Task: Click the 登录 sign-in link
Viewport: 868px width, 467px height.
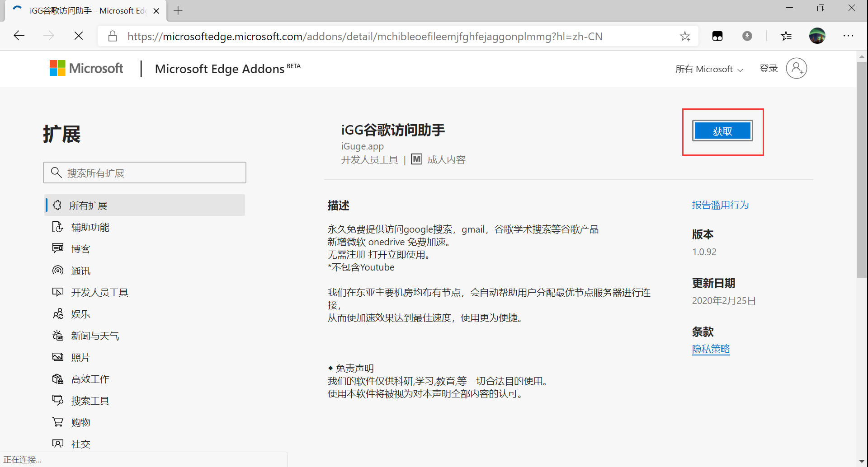Action: click(x=769, y=69)
